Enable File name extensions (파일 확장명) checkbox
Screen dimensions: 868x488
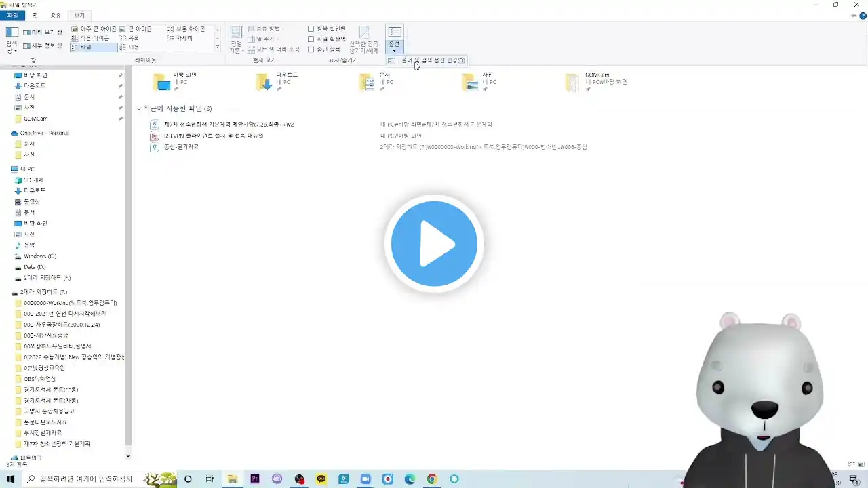pos(327,39)
